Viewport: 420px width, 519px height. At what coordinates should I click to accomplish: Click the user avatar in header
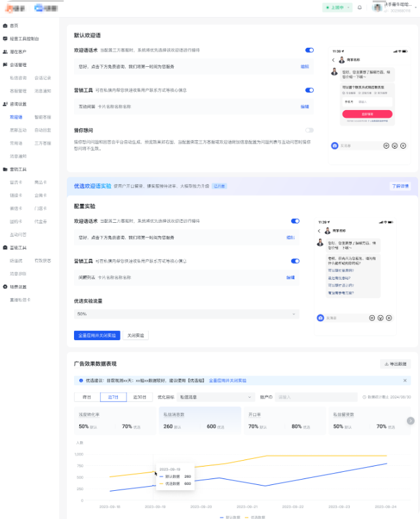click(377, 7)
